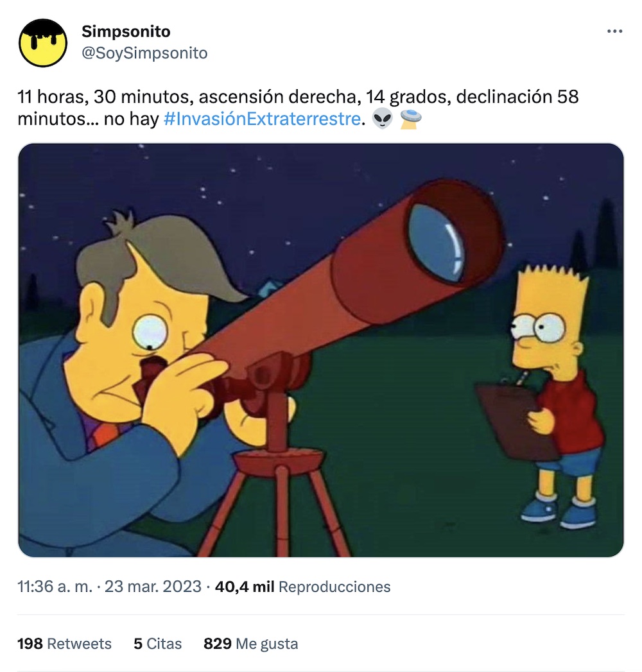This screenshot has height=672, width=642.
Task: Open the #InvasiónExtraterrestre hashtag
Action: (x=262, y=119)
